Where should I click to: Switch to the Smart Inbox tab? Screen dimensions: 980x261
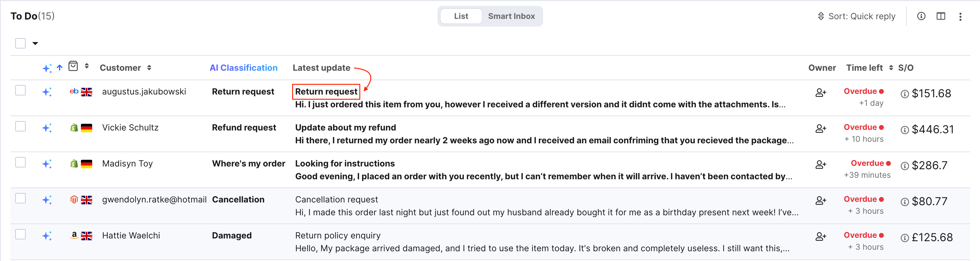(x=511, y=16)
